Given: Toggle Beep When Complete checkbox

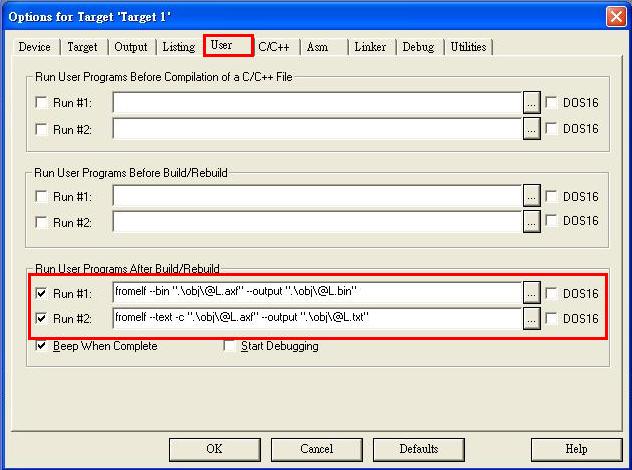Looking at the screenshot, I should coord(42,345).
